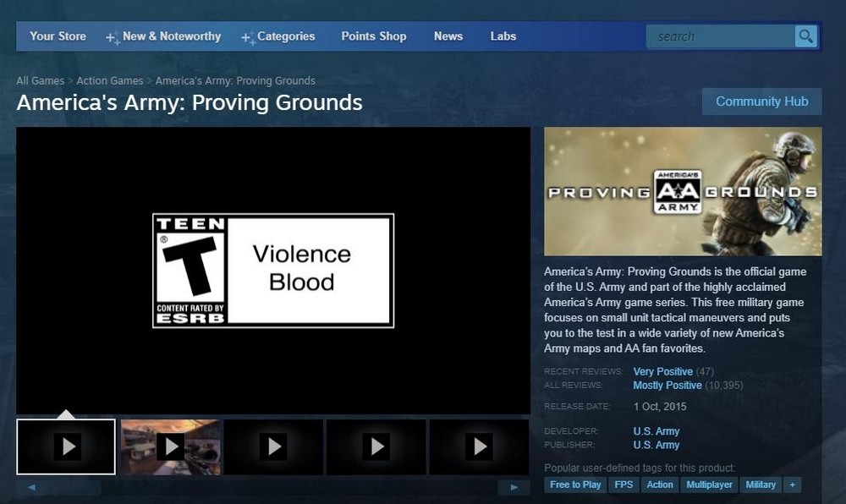Click the U.S. Army developer link
This screenshot has width=846, height=504.
656,431
